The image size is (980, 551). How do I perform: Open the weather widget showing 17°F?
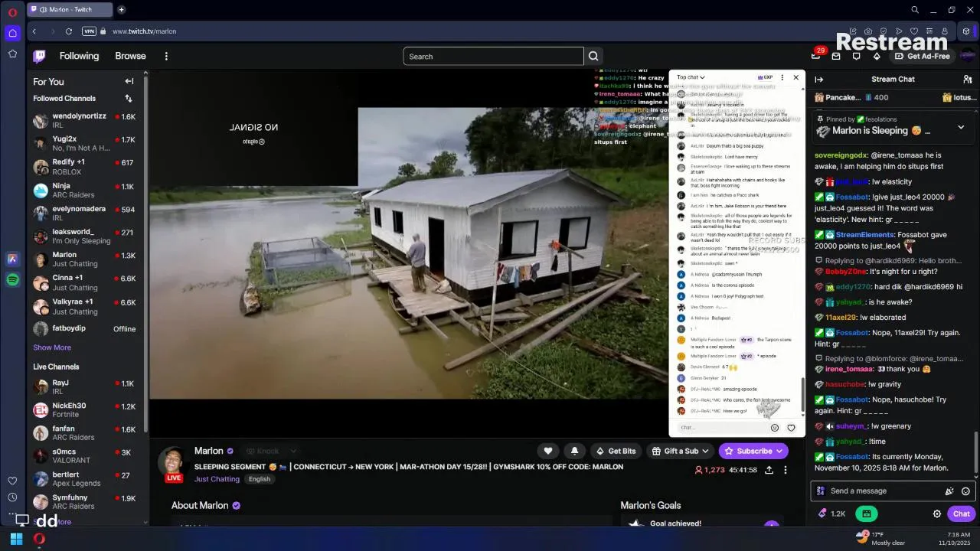(x=881, y=539)
